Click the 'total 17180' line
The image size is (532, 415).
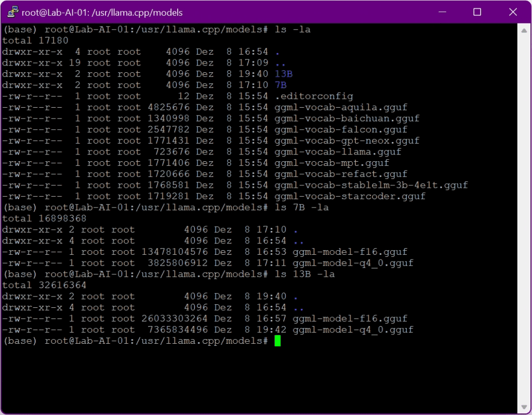pyautogui.click(x=35, y=41)
